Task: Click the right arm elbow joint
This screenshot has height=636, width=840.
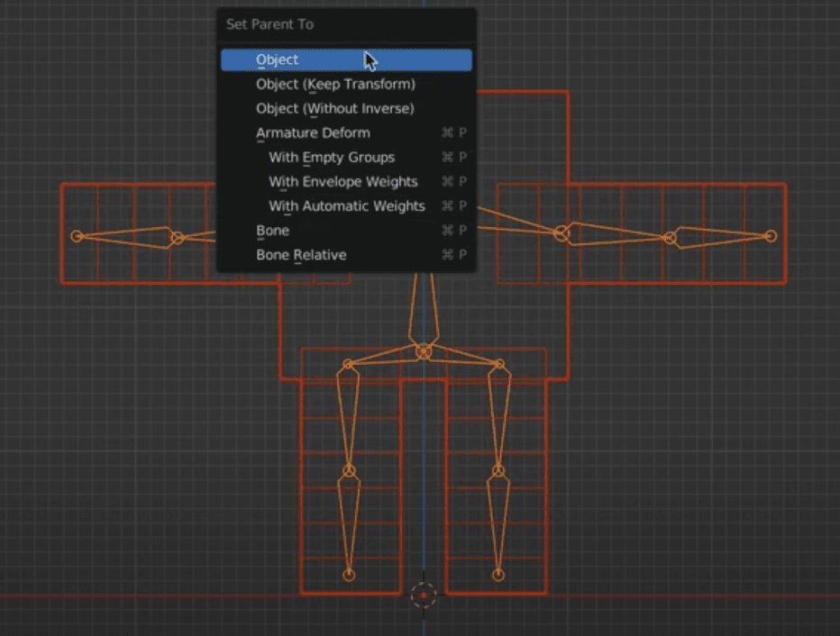Action: click(x=670, y=237)
